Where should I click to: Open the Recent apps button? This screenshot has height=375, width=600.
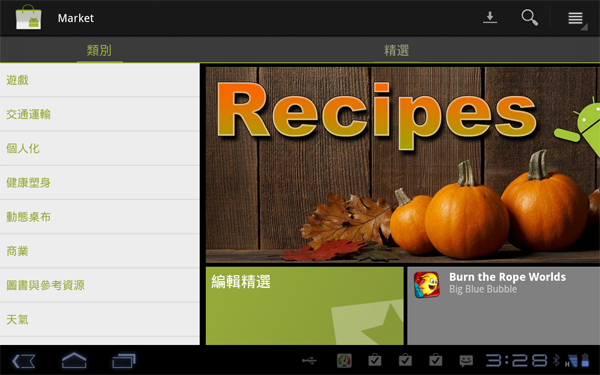click(124, 361)
